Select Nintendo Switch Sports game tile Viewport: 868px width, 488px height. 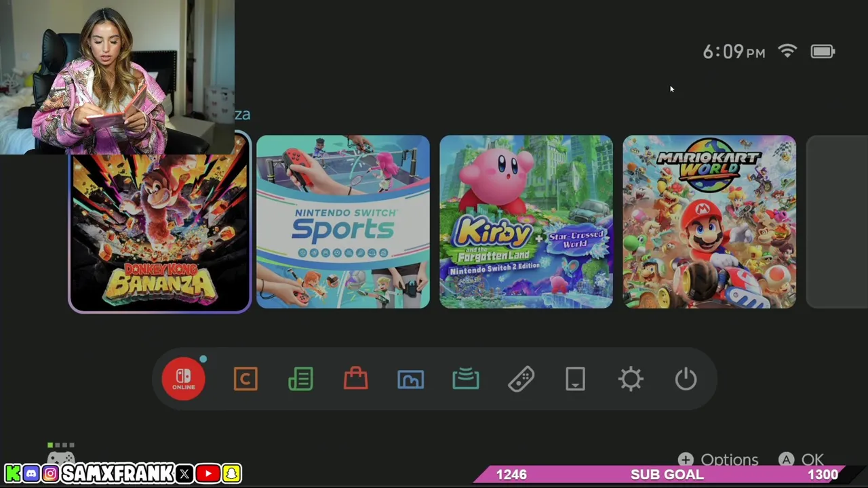pos(343,222)
